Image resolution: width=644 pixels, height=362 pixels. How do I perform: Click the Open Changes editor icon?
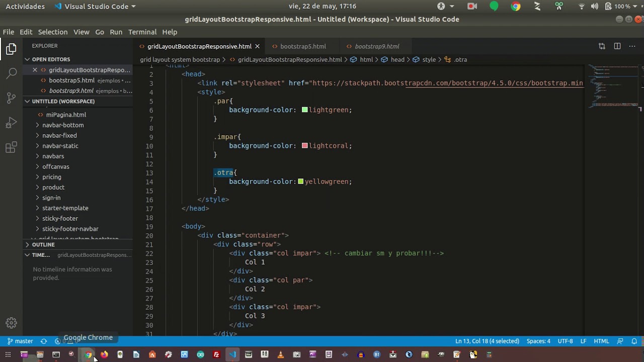tap(602, 46)
